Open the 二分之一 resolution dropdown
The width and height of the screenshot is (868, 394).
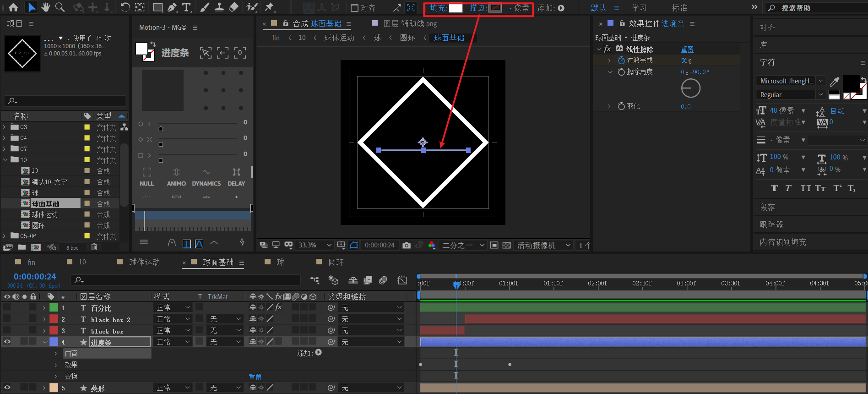(x=463, y=246)
